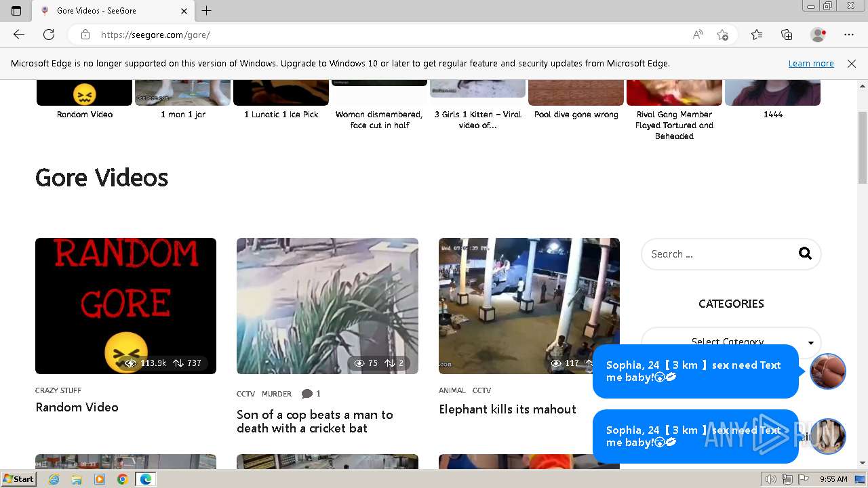Click the Random Video carousel label

click(85, 115)
